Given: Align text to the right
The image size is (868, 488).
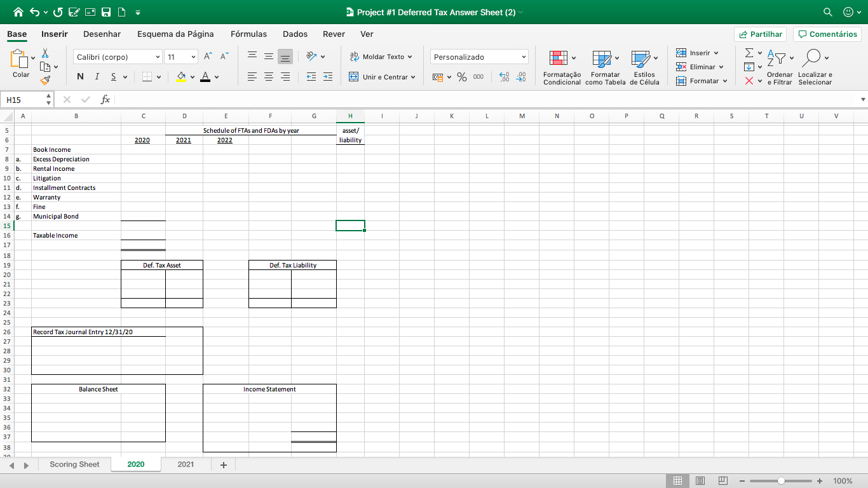Looking at the screenshot, I should [x=285, y=77].
